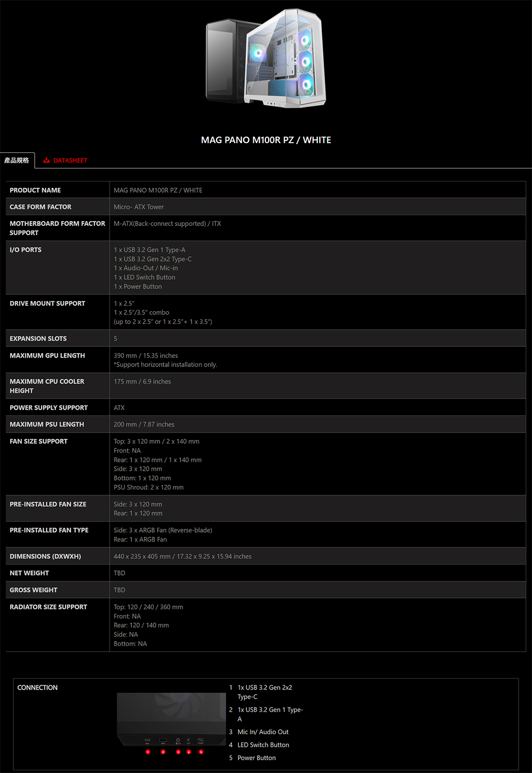The width and height of the screenshot is (532, 773).
Task: Click the EXPANSION SLOTS label
Action: click(x=38, y=338)
